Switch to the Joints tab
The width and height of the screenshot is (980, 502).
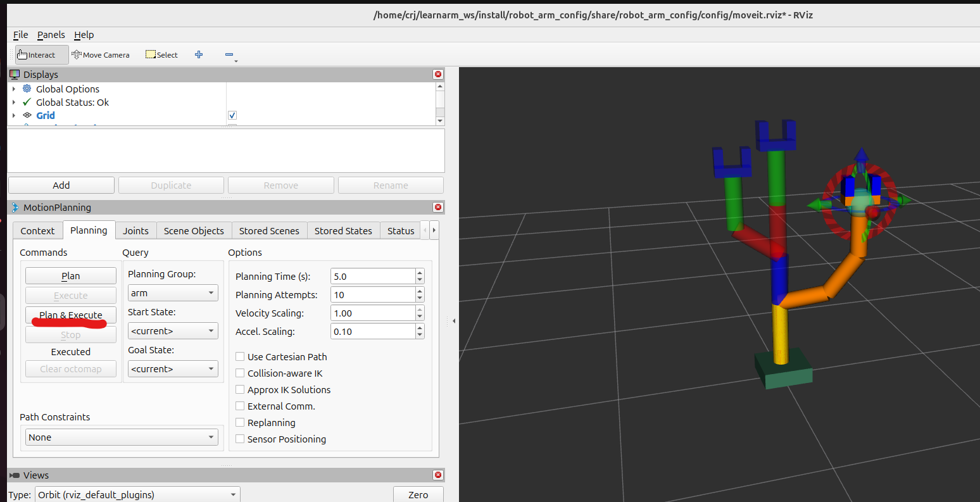click(135, 230)
